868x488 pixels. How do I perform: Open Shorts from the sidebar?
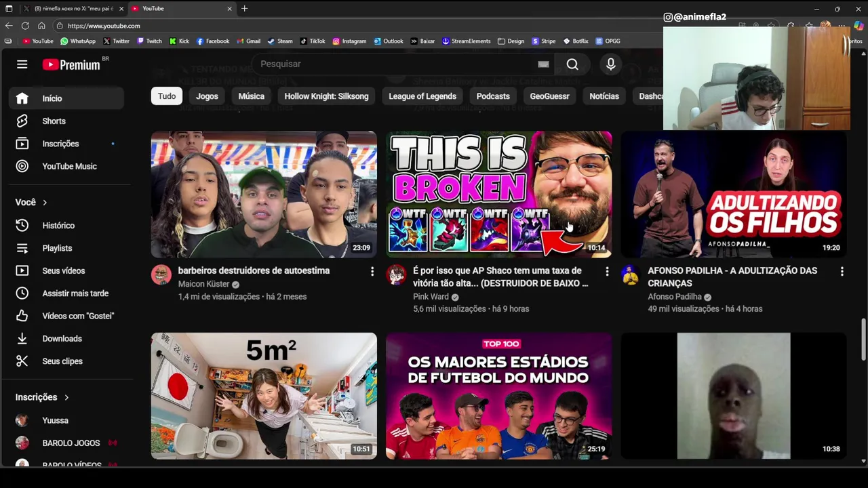click(66, 121)
